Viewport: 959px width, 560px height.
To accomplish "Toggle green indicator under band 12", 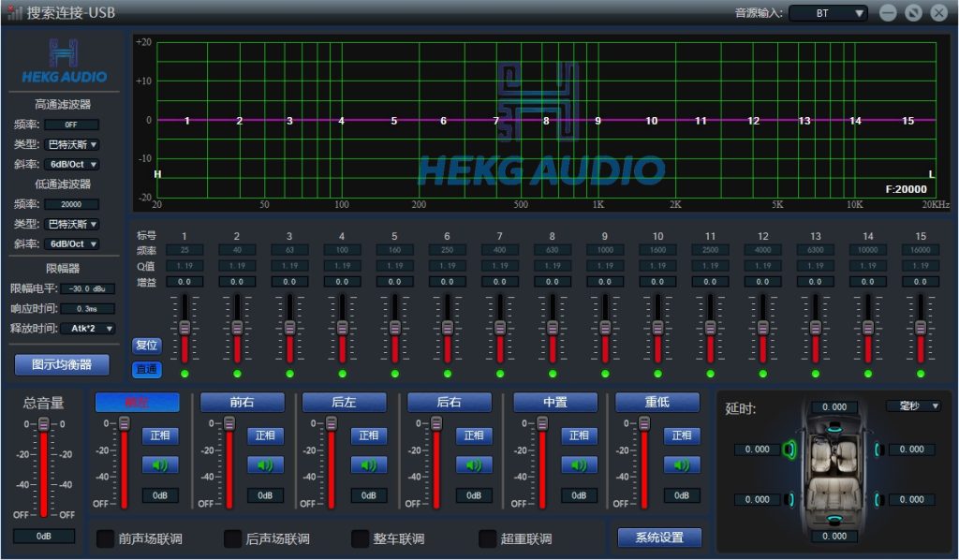I will tap(763, 374).
